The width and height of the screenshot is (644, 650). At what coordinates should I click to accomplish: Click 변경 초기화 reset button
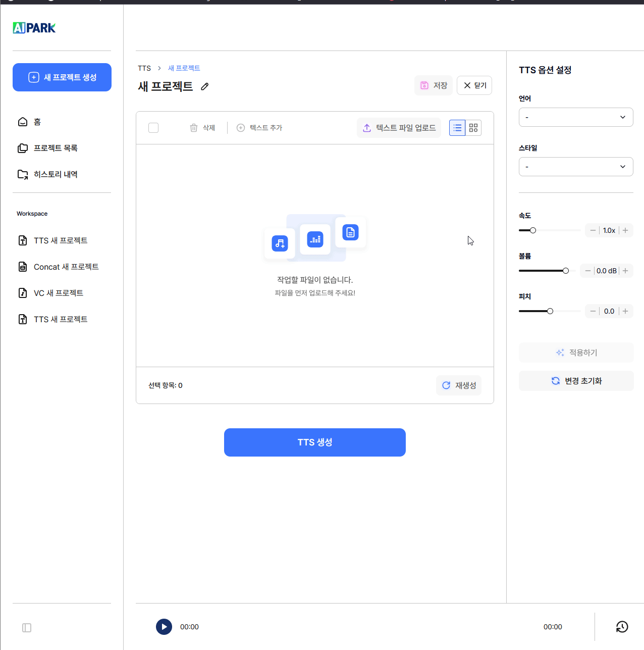pos(576,381)
